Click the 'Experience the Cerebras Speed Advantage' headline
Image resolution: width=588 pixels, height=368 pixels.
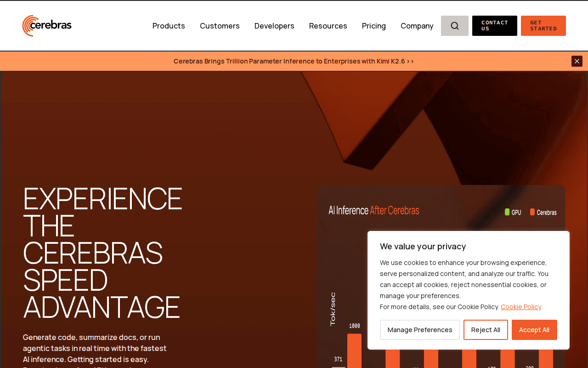pos(102,253)
